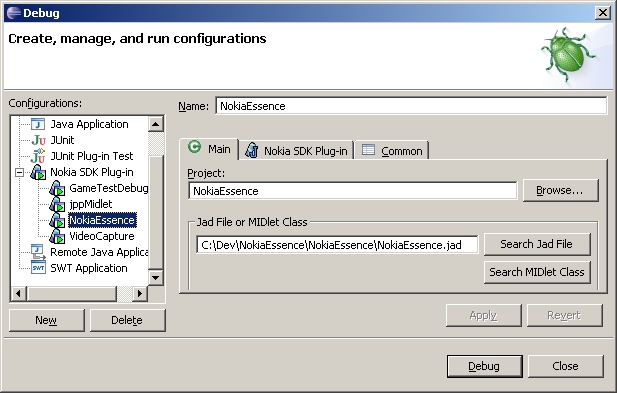617x393 pixels.
Task: Click the Close button at the bottom
Action: [x=565, y=366]
